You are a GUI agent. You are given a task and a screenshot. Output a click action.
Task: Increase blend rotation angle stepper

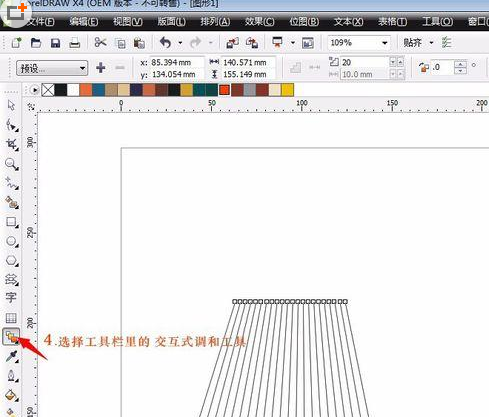(x=460, y=64)
